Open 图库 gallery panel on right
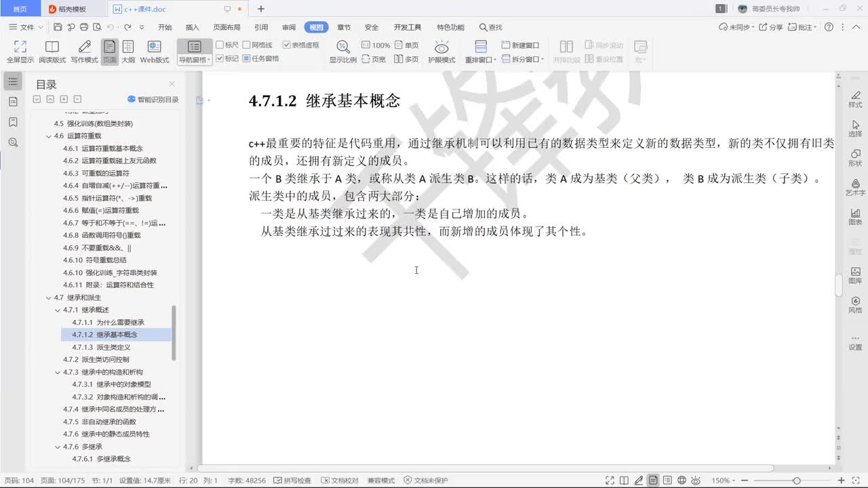The height and width of the screenshot is (488, 868). (855, 274)
